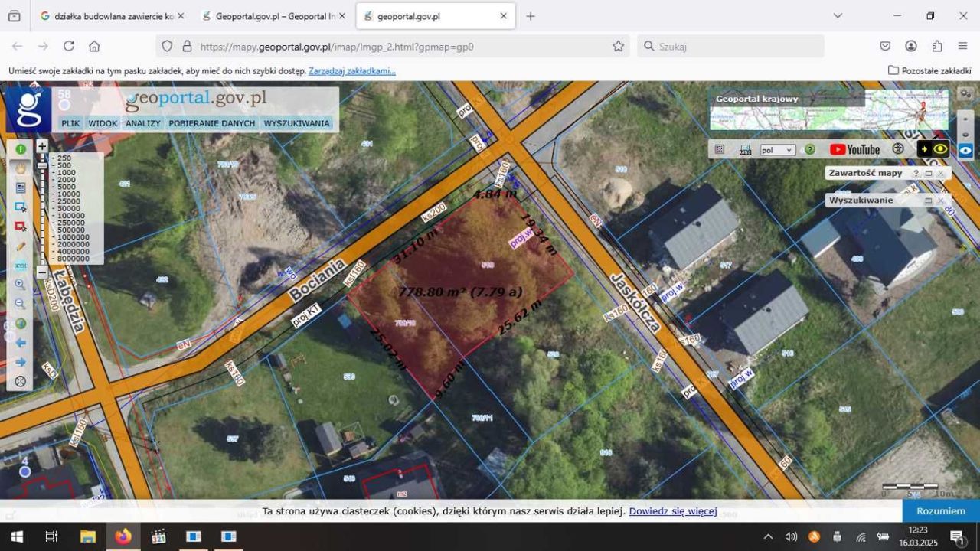
Task: Go to previous map view arrow
Action: tap(21, 343)
